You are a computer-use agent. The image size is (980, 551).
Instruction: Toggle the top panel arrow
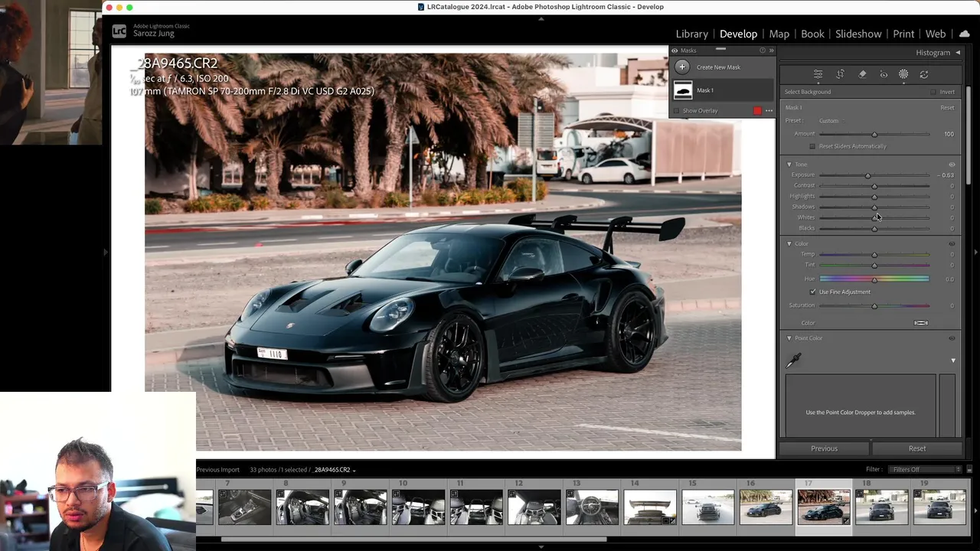[541, 18]
